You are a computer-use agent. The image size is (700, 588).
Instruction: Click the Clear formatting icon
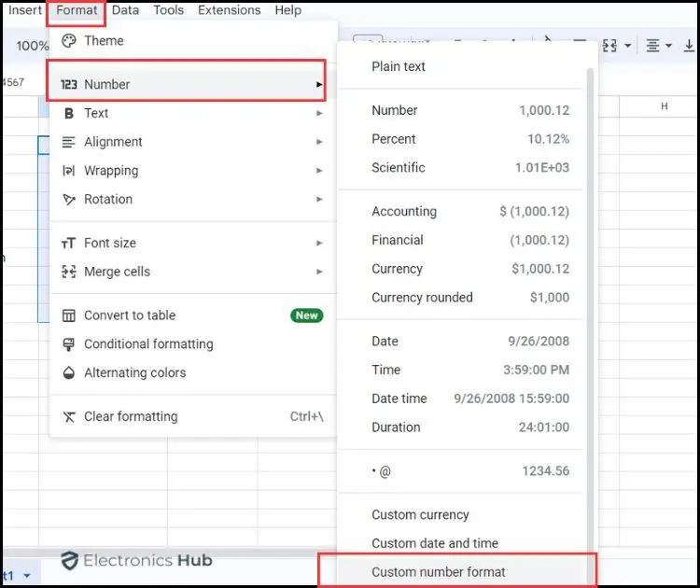[69, 416]
